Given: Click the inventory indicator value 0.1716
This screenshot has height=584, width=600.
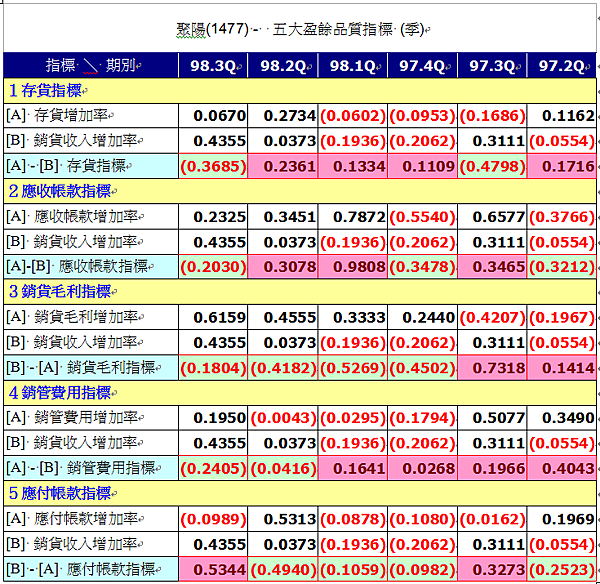Looking at the screenshot, I should pyautogui.click(x=568, y=166).
